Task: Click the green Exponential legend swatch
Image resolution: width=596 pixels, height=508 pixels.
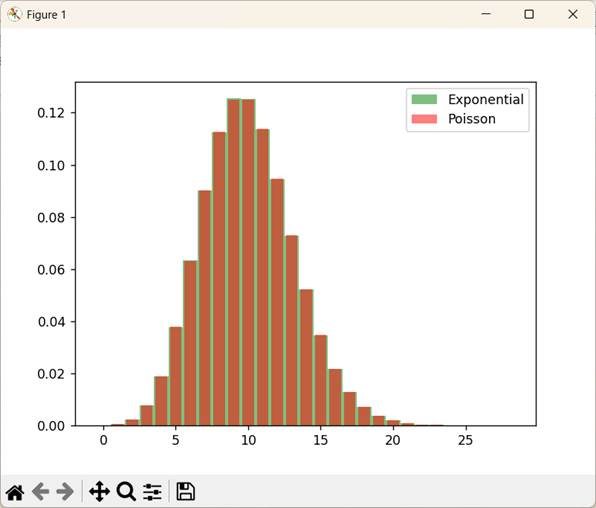Action: click(x=424, y=99)
